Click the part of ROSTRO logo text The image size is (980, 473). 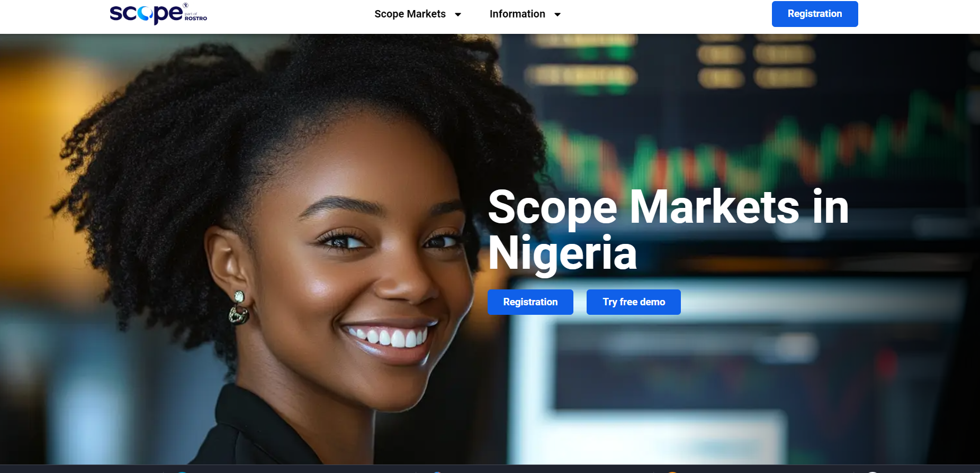196,17
